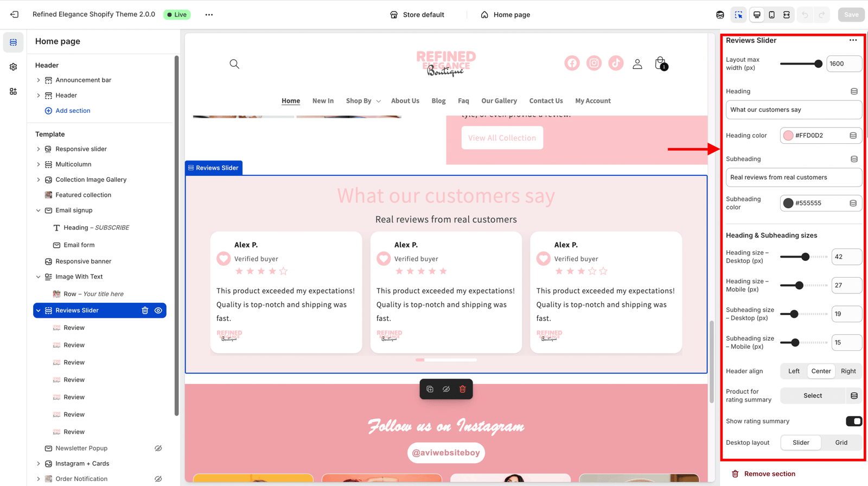Unhide the Newsletter Popup section

pyautogui.click(x=158, y=449)
